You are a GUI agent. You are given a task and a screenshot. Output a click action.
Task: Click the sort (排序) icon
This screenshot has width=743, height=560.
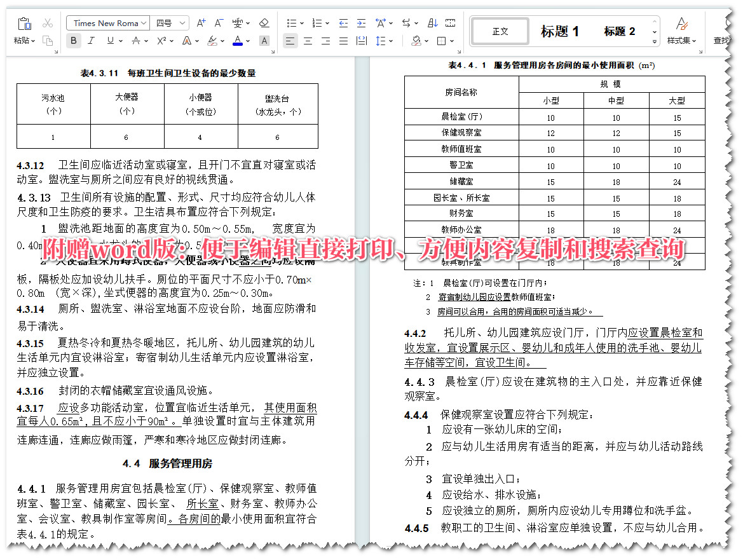click(432, 24)
